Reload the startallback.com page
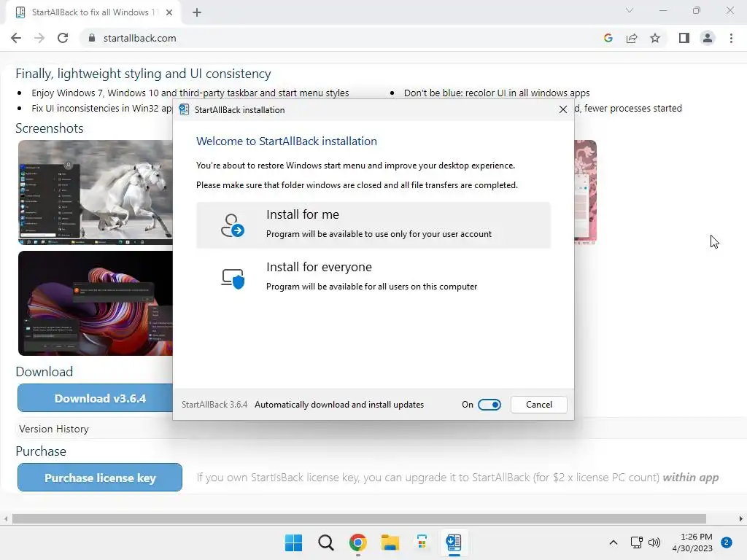747x560 pixels. click(63, 38)
